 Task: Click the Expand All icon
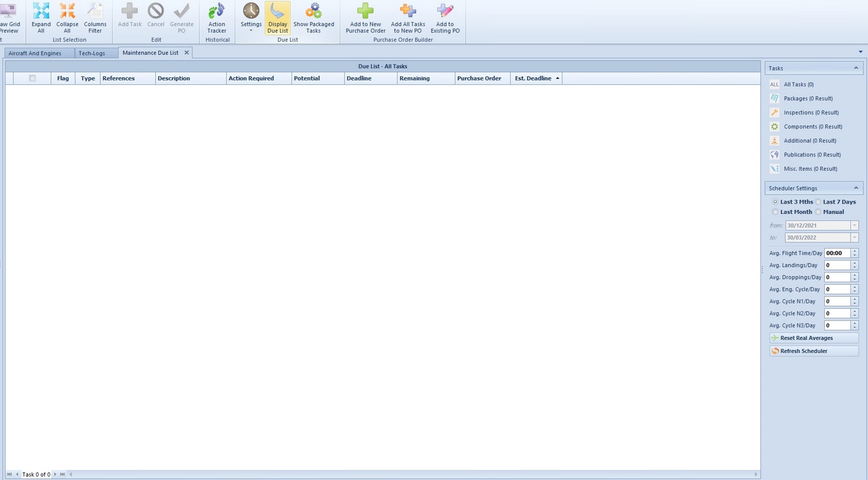coord(41,18)
